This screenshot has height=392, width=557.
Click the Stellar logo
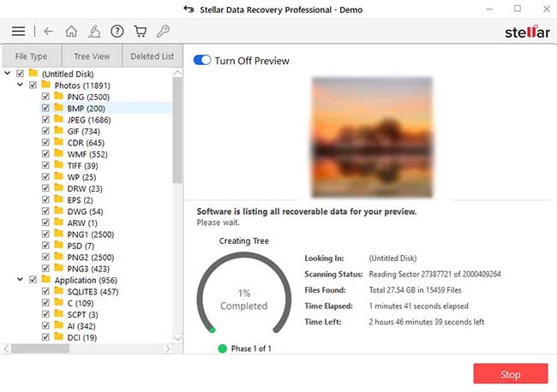coord(527,33)
